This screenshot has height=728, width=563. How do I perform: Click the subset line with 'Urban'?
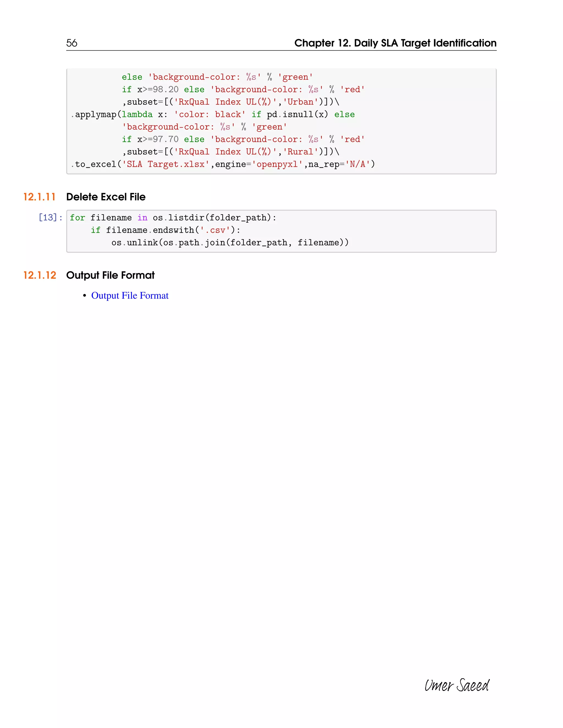pyautogui.click(x=231, y=102)
